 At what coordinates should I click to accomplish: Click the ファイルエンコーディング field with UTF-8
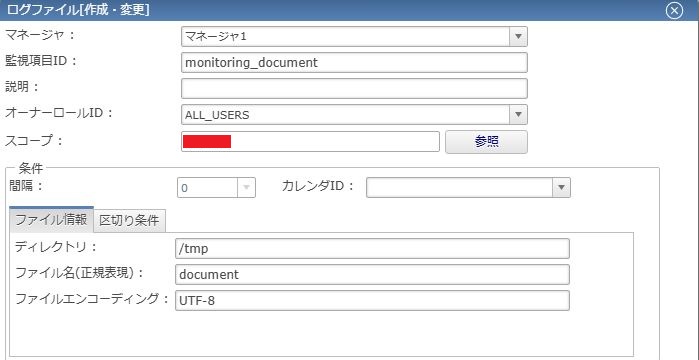click(x=372, y=300)
